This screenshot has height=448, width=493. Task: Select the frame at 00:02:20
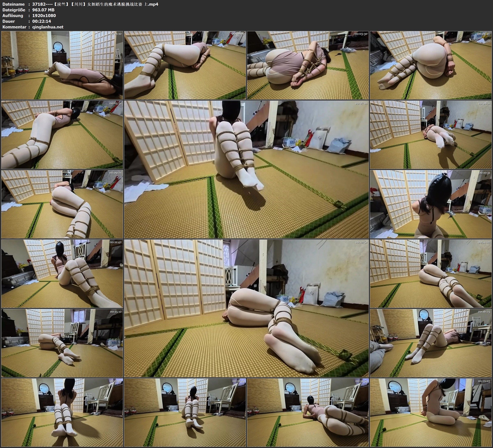(185, 65)
